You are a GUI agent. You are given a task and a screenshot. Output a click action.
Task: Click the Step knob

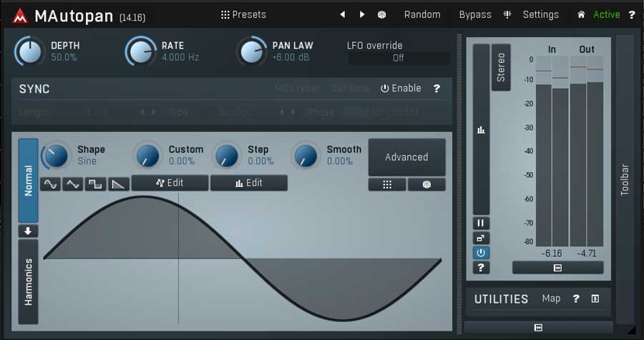pos(227,156)
